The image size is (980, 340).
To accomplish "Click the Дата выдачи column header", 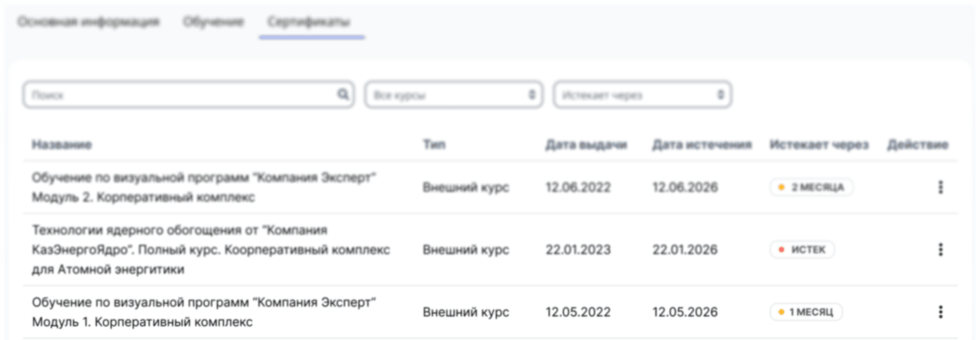I will coord(586,144).
